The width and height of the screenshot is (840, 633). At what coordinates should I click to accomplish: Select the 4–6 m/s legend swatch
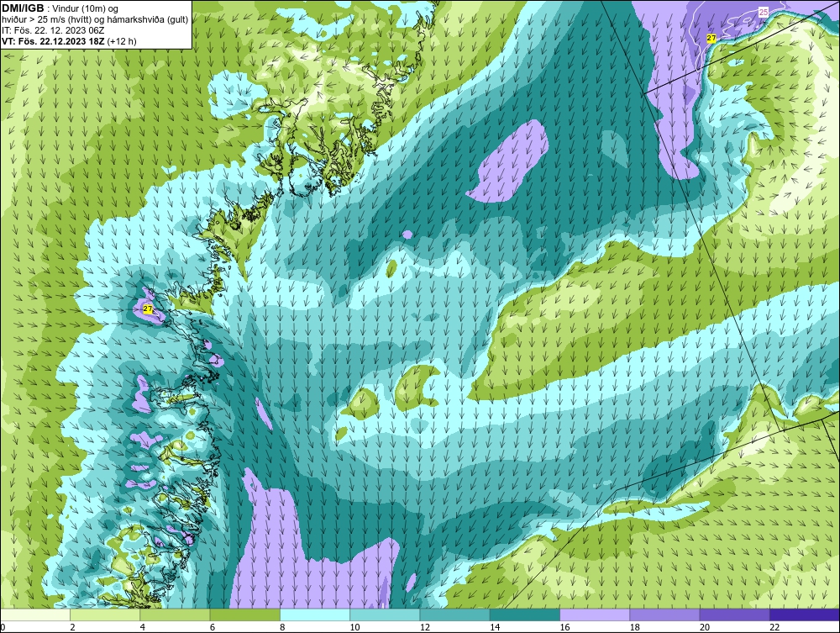coord(176,615)
